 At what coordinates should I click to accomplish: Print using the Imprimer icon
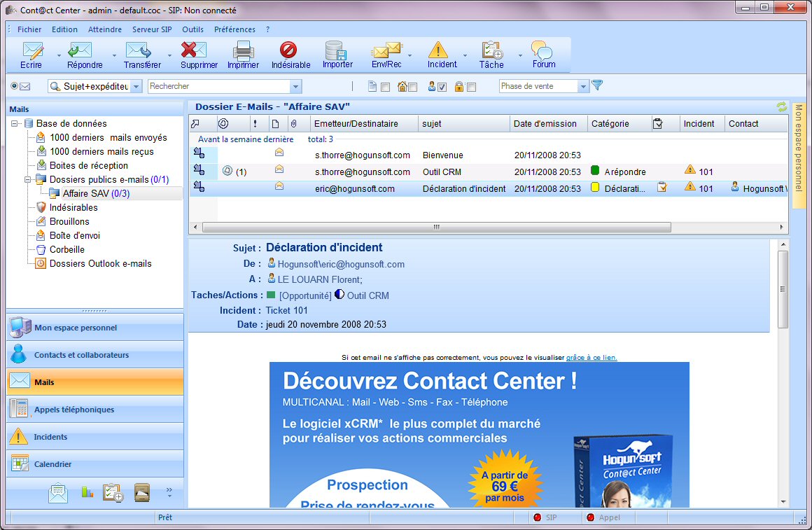pos(243,51)
